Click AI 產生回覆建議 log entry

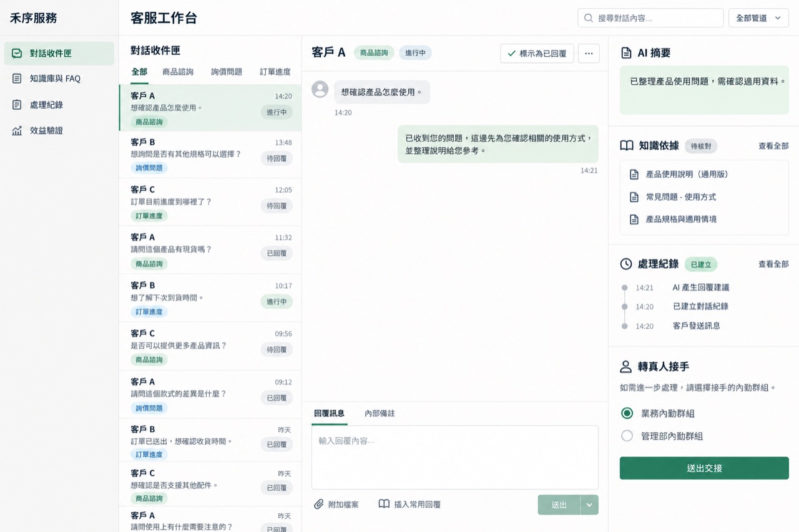click(700, 288)
